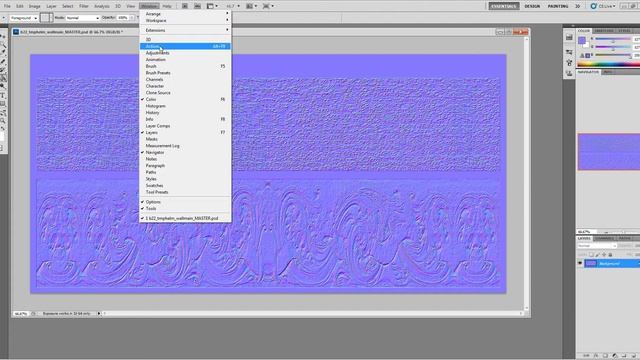Choose Actions in the Window menu

point(185,46)
